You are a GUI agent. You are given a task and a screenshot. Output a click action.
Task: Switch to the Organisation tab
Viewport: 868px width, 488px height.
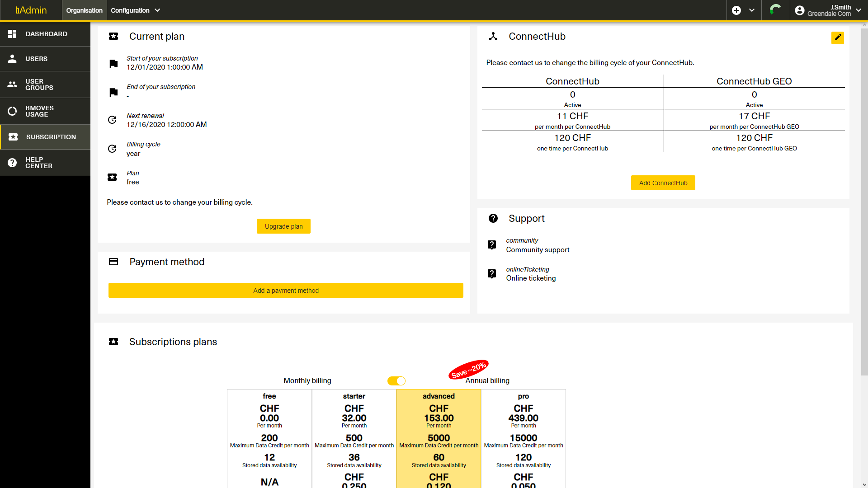[x=84, y=10]
